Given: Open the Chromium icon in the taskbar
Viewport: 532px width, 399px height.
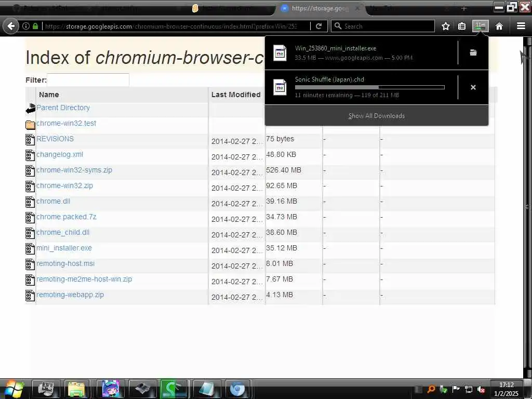Looking at the screenshot, I should point(237,389).
